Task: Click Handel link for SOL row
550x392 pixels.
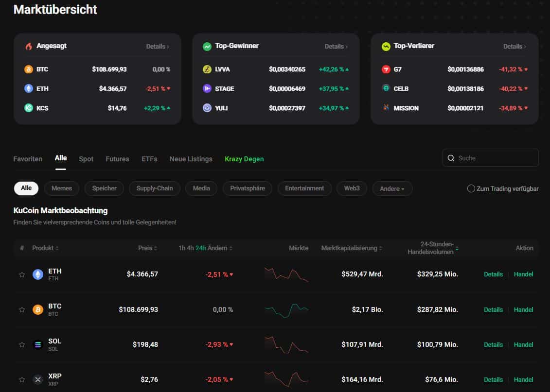Action: click(523, 344)
